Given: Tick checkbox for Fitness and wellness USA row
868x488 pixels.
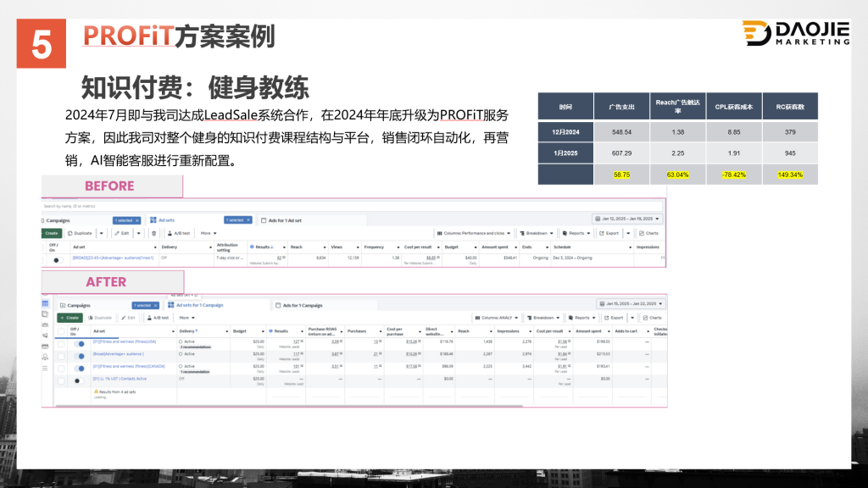Looking at the screenshot, I should point(61,344).
